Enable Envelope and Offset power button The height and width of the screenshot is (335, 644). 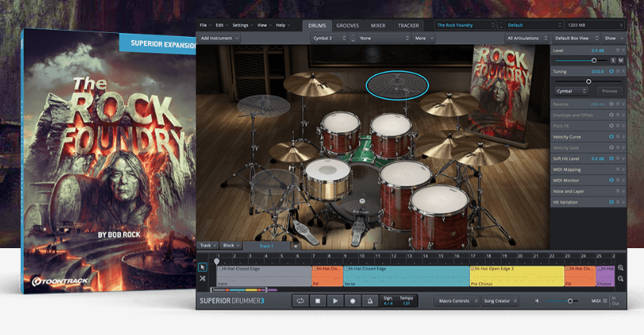click(x=611, y=114)
